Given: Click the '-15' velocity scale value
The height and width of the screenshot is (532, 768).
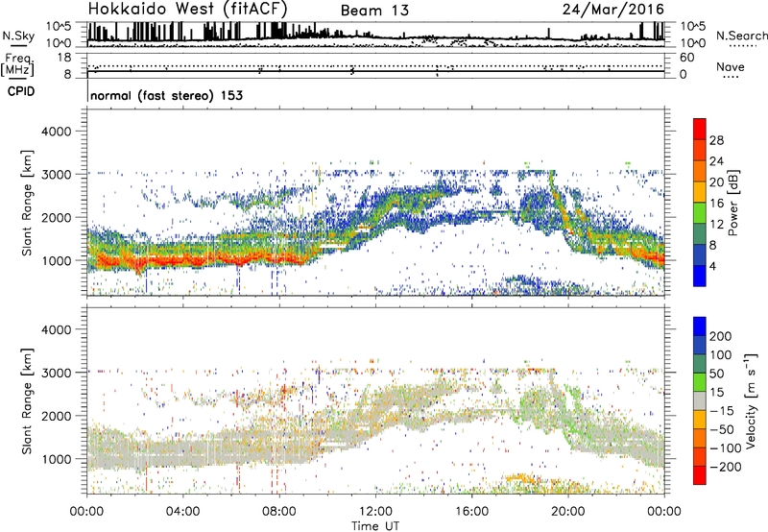Looking at the screenshot, I should coord(721,411).
